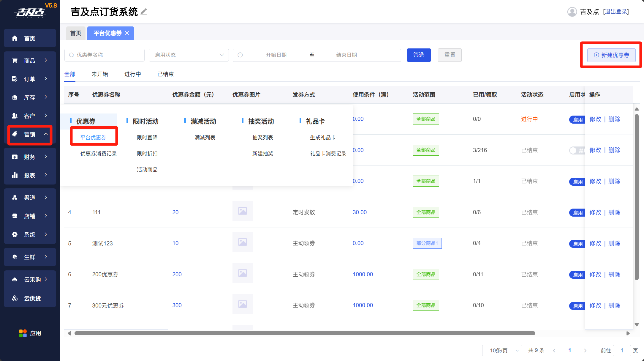644x361 pixels.
Task: Open 限时折扣 in marketing submenu
Action: 147,154
